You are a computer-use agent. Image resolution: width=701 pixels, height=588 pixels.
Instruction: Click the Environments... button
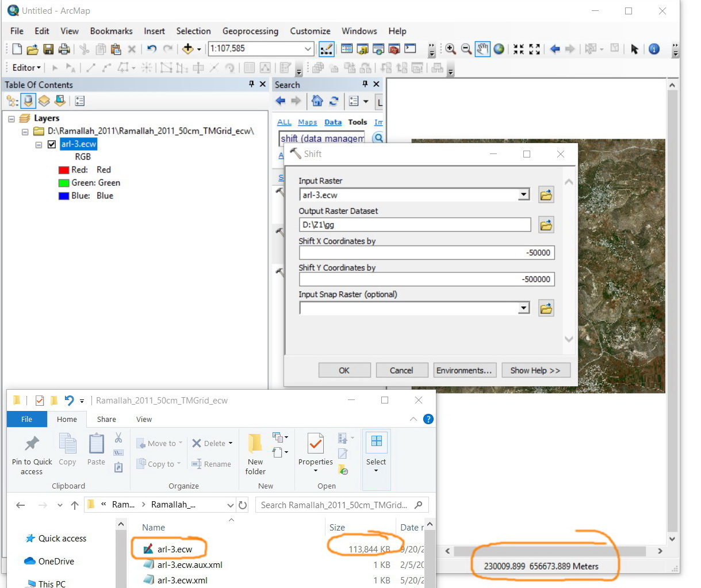tap(463, 370)
